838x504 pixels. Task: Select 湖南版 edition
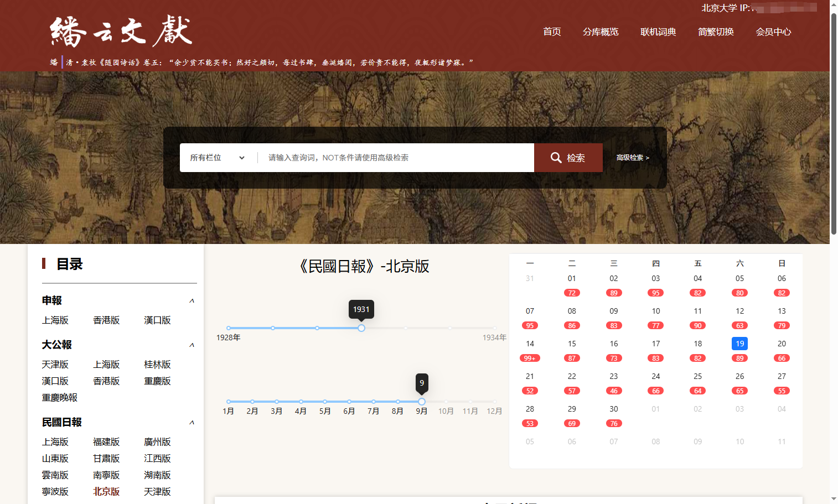coord(157,475)
